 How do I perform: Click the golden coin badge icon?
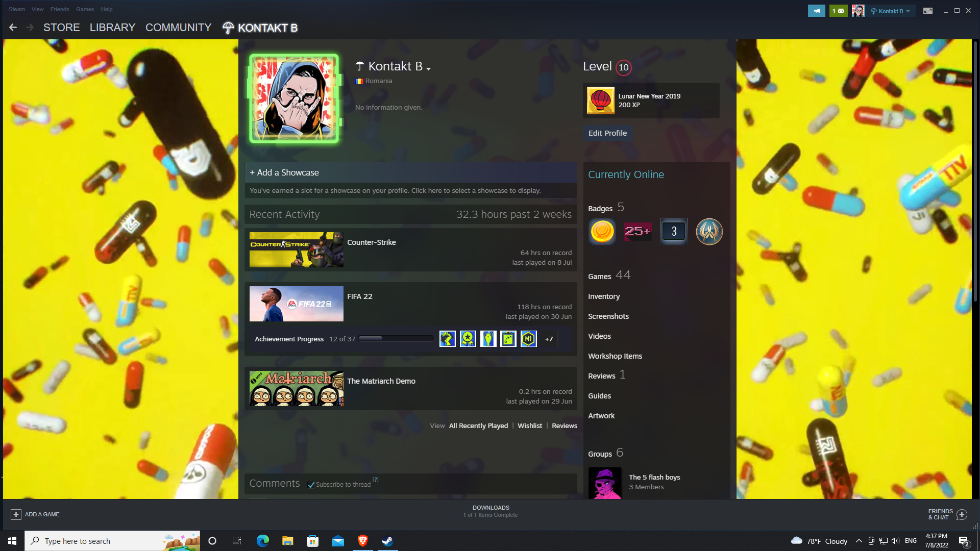click(x=602, y=232)
